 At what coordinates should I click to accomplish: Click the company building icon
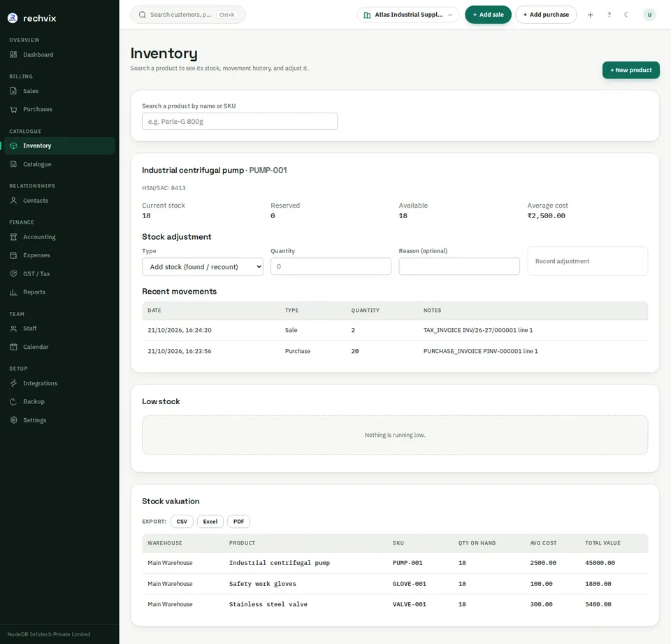[367, 15]
